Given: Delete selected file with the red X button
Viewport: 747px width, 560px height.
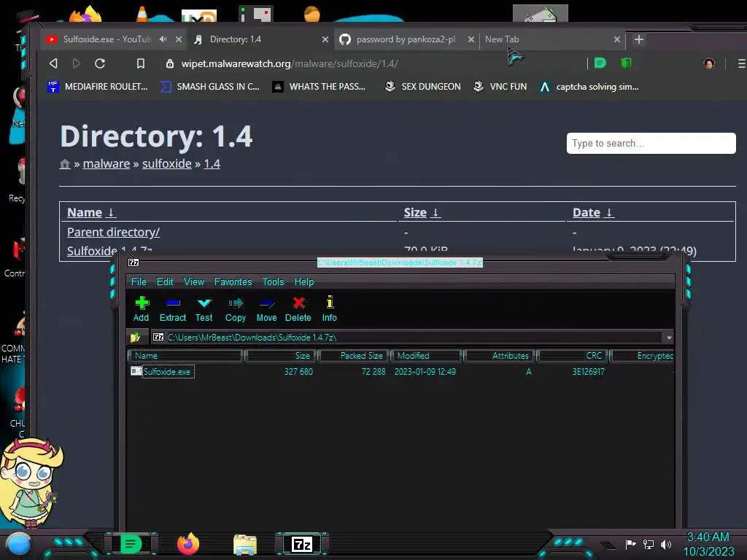Looking at the screenshot, I should click(x=298, y=308).
